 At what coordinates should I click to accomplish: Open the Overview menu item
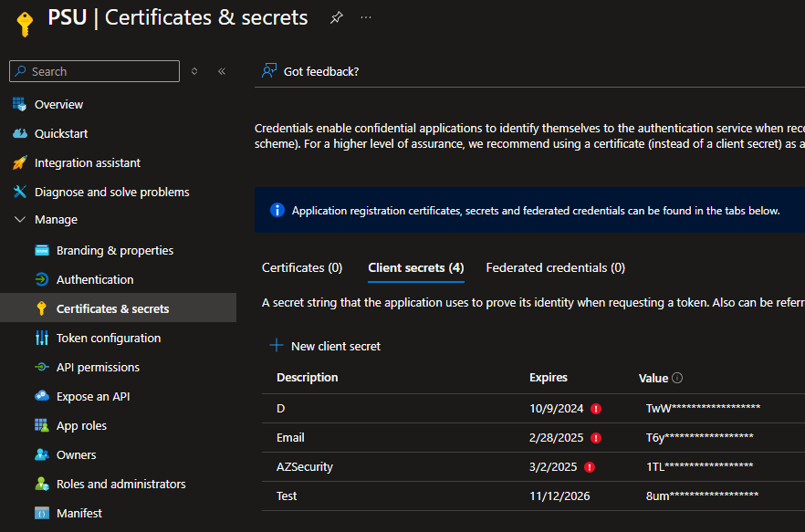tap(58, 104)
